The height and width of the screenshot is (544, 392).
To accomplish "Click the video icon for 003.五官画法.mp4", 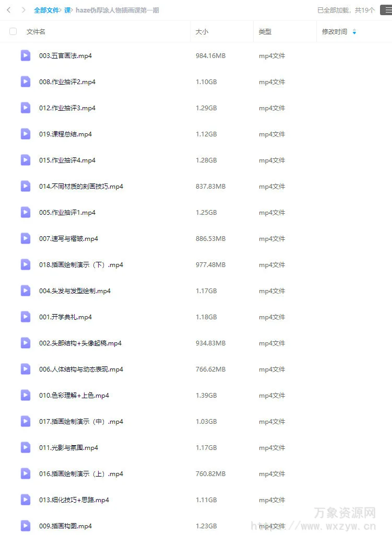I will [x=25, y=55].
